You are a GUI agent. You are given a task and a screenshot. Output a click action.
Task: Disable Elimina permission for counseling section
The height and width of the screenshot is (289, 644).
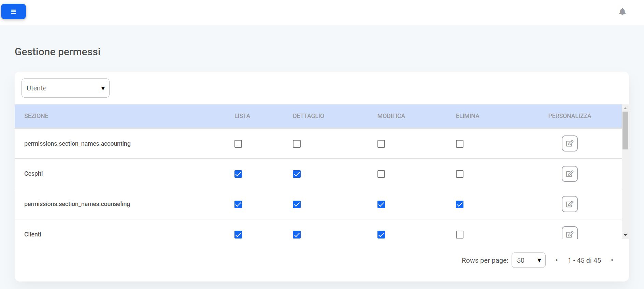pyautogui.click(x=460, y=204)
